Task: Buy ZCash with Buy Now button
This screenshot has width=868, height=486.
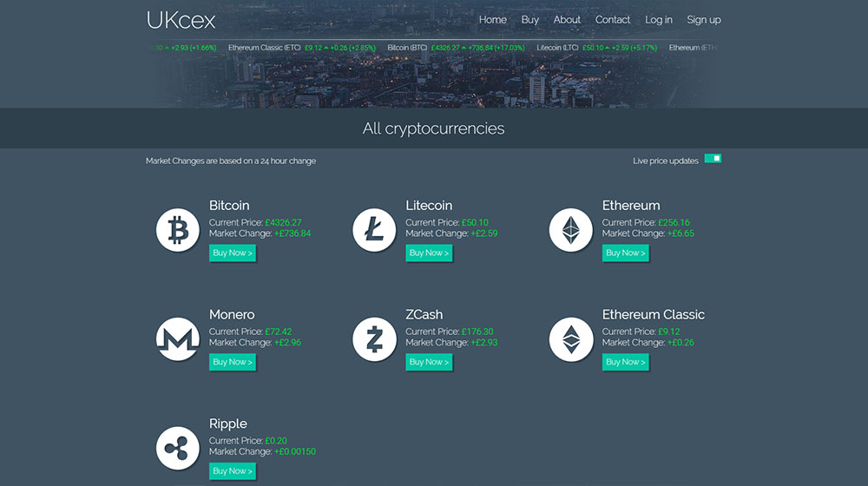Action: (429, 362)
